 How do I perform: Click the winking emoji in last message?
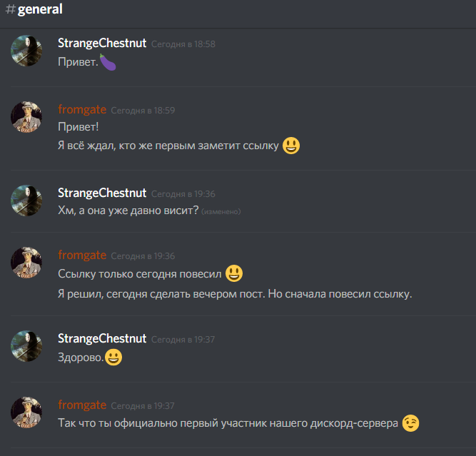(x=410, y=423)
